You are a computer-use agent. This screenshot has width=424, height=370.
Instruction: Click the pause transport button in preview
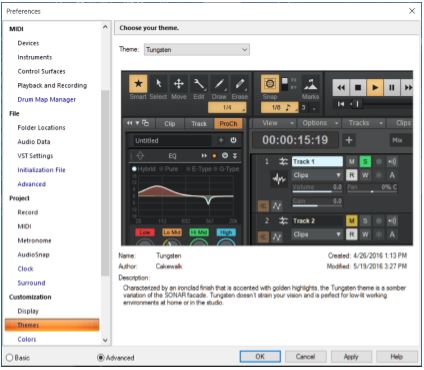(x=392, y=88)
